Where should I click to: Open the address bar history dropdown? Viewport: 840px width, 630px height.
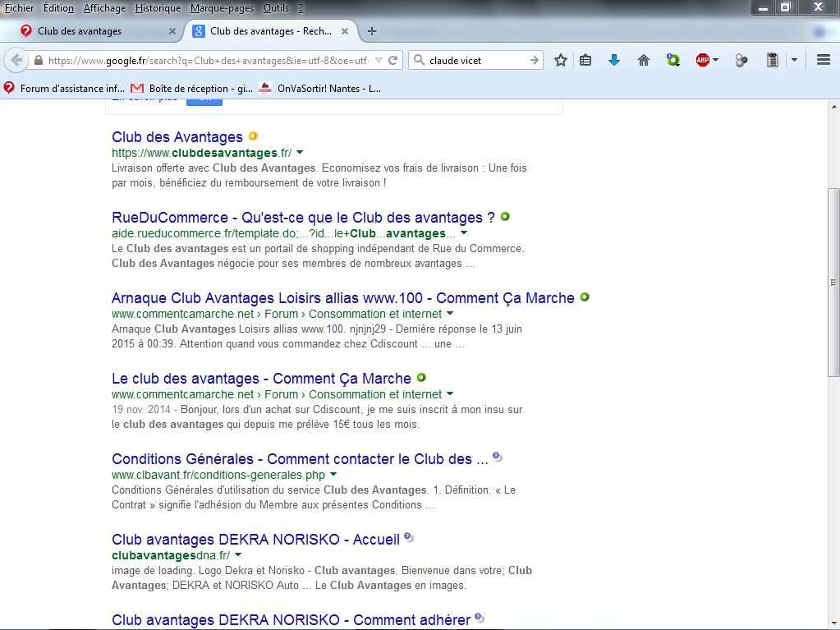tap(379, 60)
